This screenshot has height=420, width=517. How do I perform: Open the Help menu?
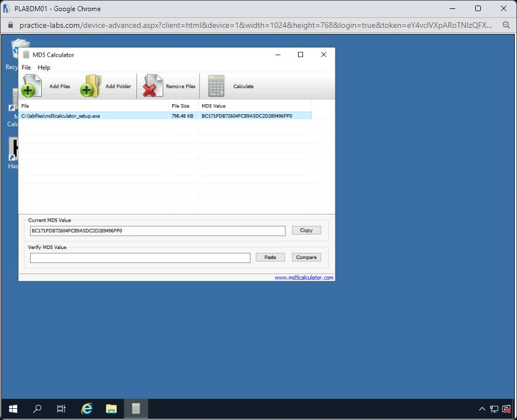click(44, 67)
